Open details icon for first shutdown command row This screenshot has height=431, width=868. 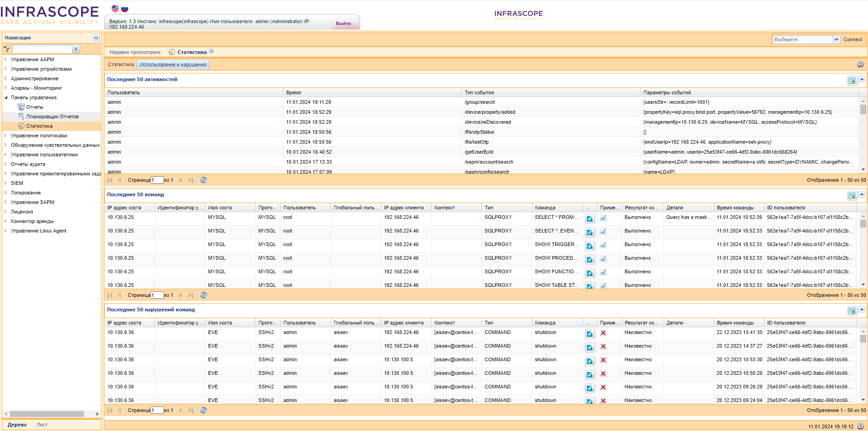click(590, 334)
